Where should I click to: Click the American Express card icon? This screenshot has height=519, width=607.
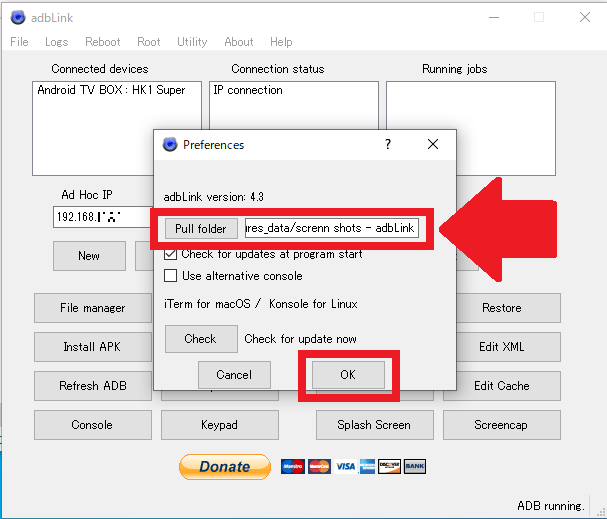coord(367,467)
